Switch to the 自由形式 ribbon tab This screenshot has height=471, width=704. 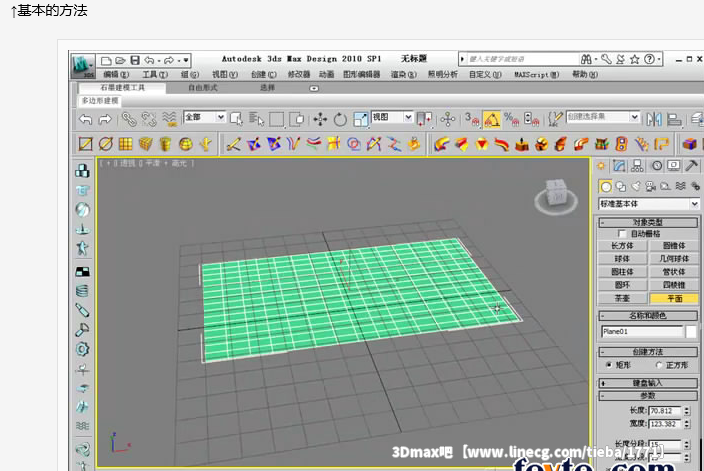[x=202, y=88]
